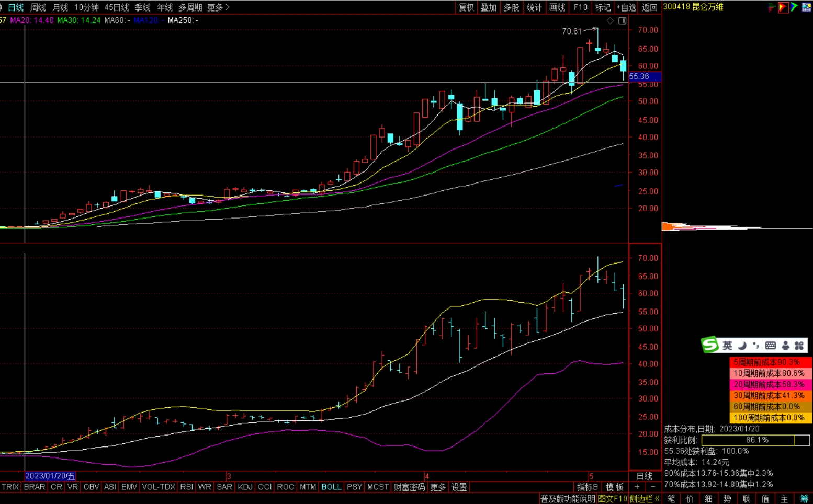Click the red 5周期前成本 color legend
813x504 pixels.
[770, 362]
